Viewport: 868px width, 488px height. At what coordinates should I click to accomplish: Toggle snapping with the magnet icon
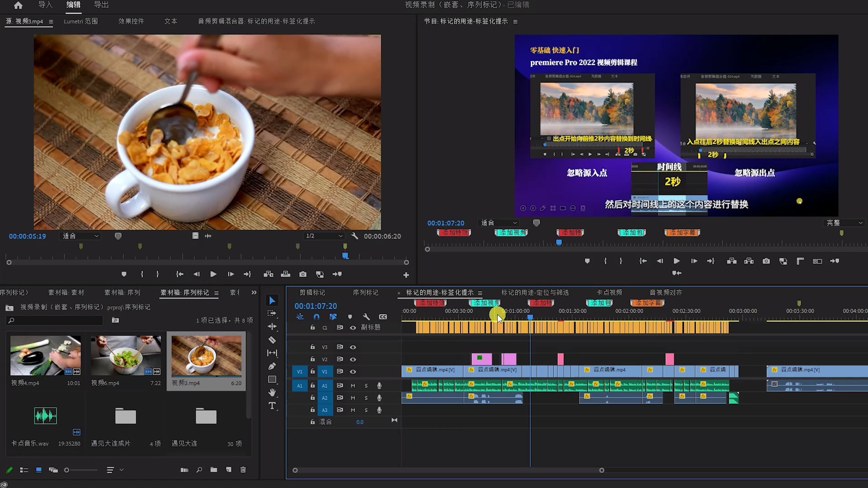(x=317, y=317)
